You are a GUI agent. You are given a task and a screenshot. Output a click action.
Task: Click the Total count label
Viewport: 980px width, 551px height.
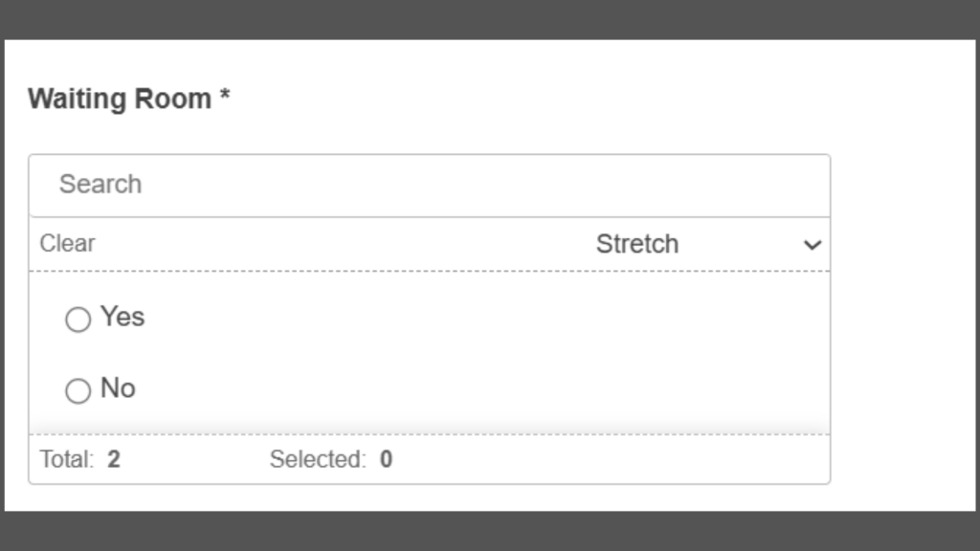[x=66, y=460]
